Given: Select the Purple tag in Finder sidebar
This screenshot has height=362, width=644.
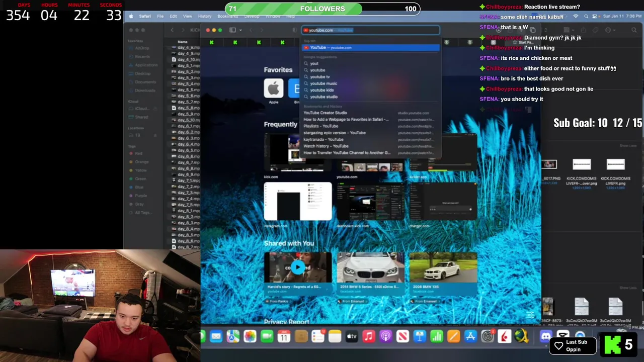Looking at the screenshot, I should (x=140, y=196).
